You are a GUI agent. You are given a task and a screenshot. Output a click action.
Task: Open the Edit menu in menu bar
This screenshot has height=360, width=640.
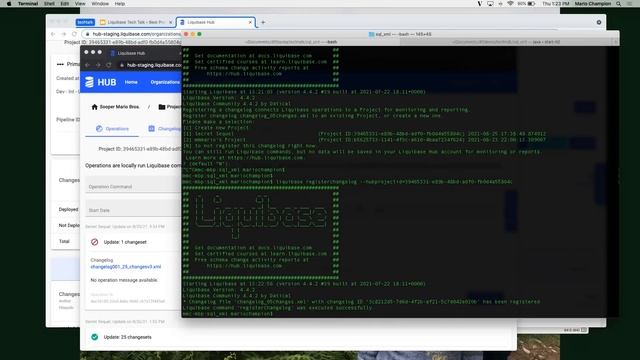(64, 4)
